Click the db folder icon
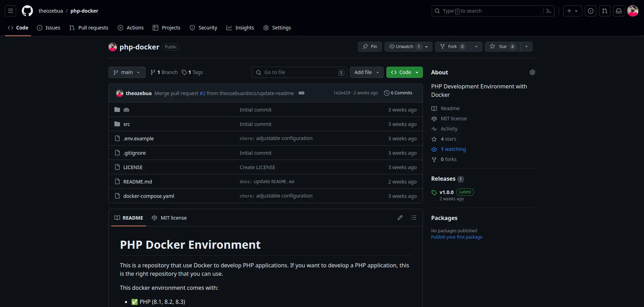Image resolution: width=644 pixels, height=307 pixels. coord(117,110)
